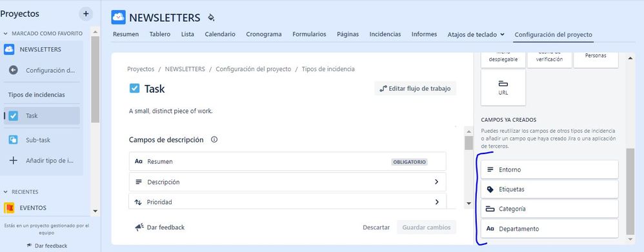644x252 pixels.
Task: Click the CAMPOS YA CREADOS heading
Action: (x=508, y=120)
